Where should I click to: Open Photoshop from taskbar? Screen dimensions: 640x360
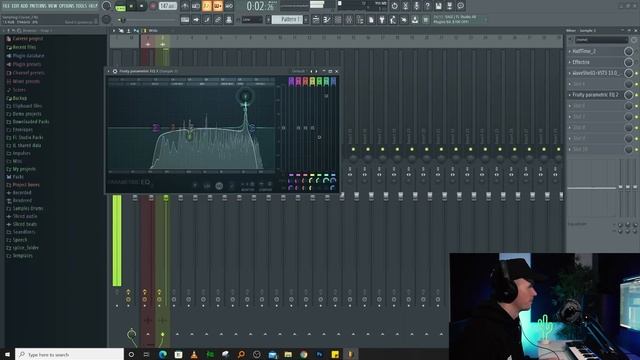click(319, 355)
